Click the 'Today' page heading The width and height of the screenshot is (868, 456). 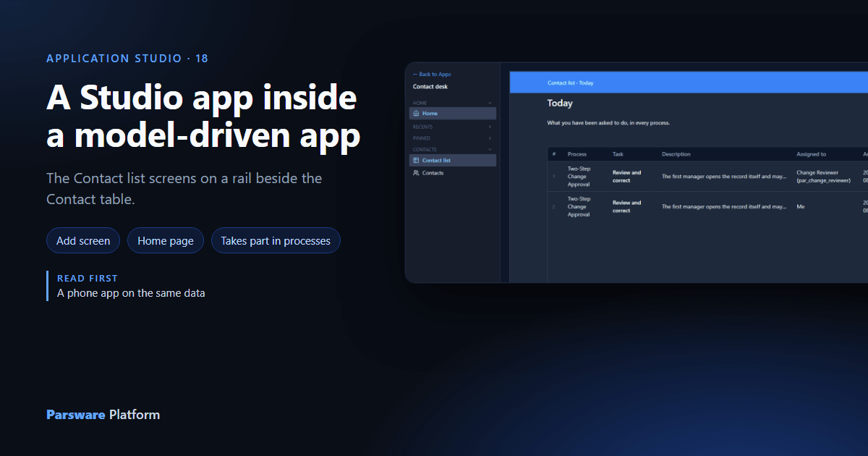560,104
